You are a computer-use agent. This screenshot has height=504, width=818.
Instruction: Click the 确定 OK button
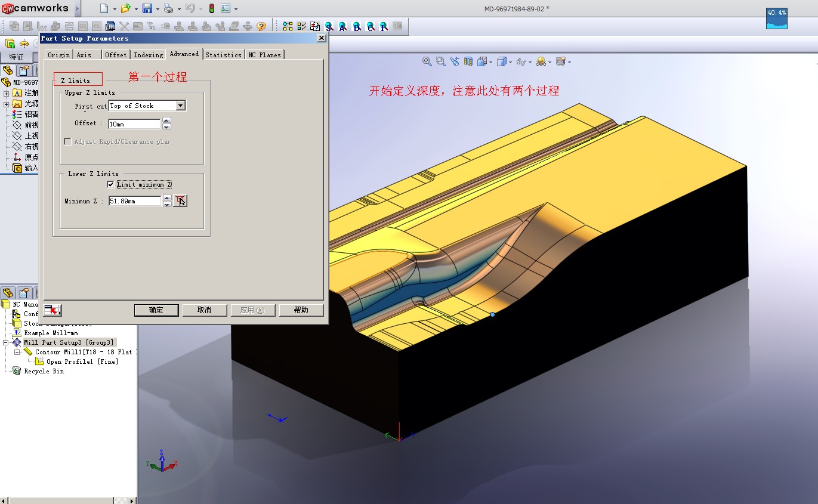point(156,310)
